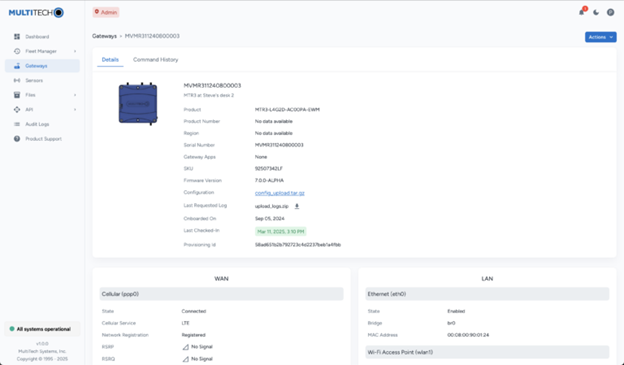Download the upload_logs.zip file
The image size is (624, 365).
[296, 206]
